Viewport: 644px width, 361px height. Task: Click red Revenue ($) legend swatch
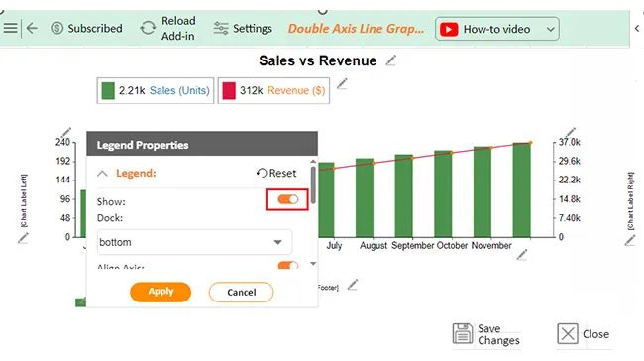tap(229, 91)
